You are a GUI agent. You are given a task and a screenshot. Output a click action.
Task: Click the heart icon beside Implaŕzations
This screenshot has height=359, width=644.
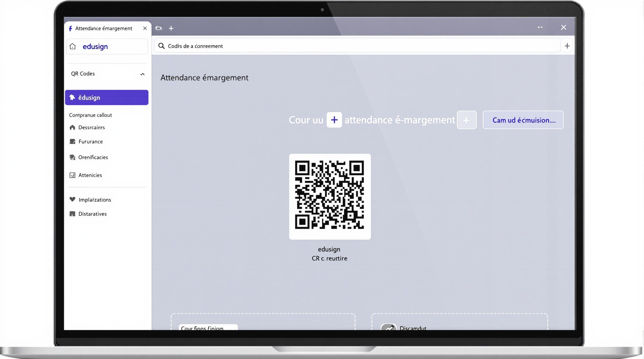[72, 199]
